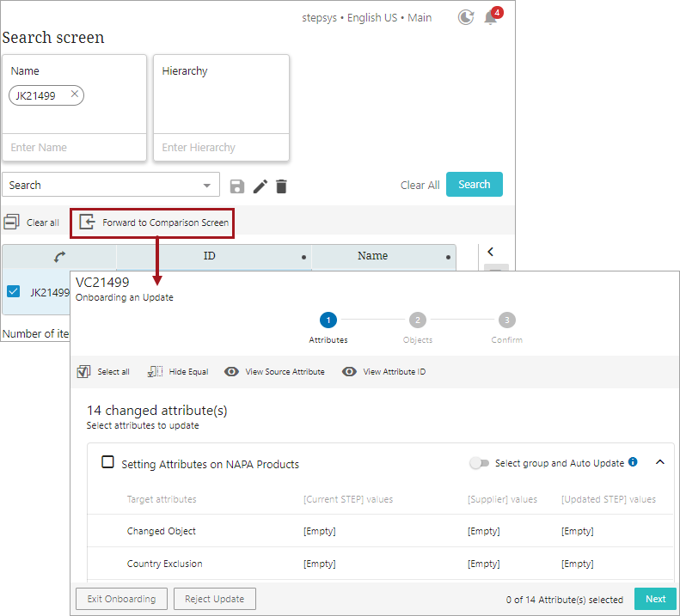
Task: Click the Hide Equal icon
Action: pos(155,371)
